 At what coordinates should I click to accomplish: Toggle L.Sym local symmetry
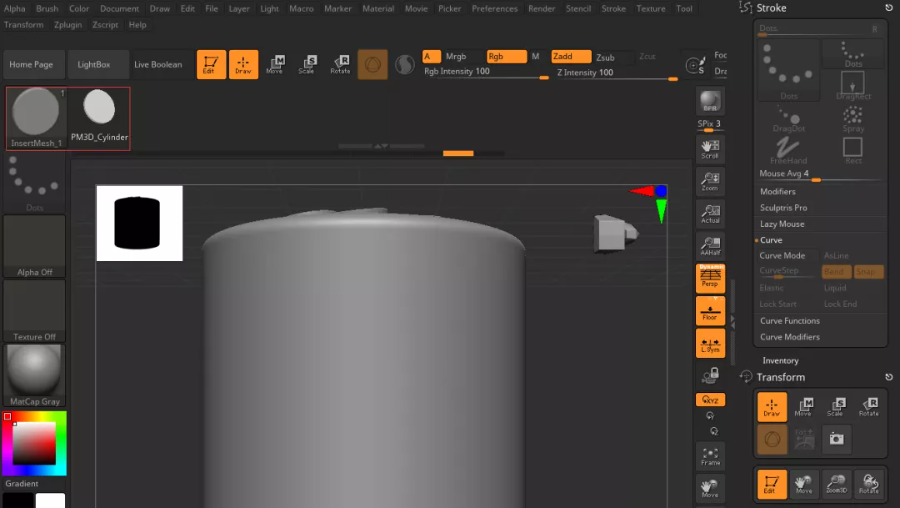point(710,343)
